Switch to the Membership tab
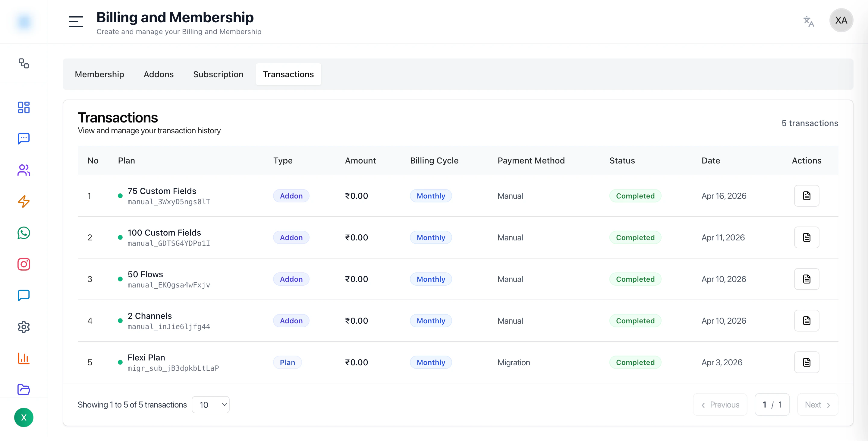This screenshot has width=868, height=441. (x=99, y=74)
